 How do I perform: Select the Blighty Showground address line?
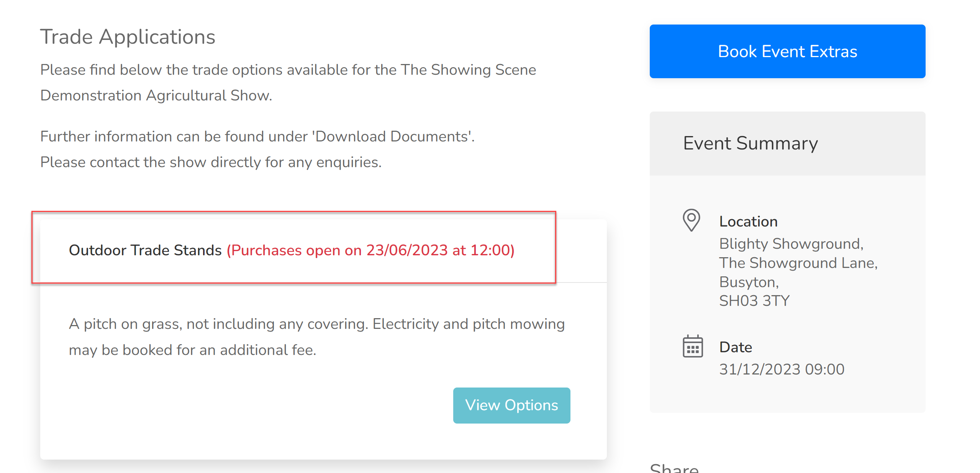pos(791,244)
